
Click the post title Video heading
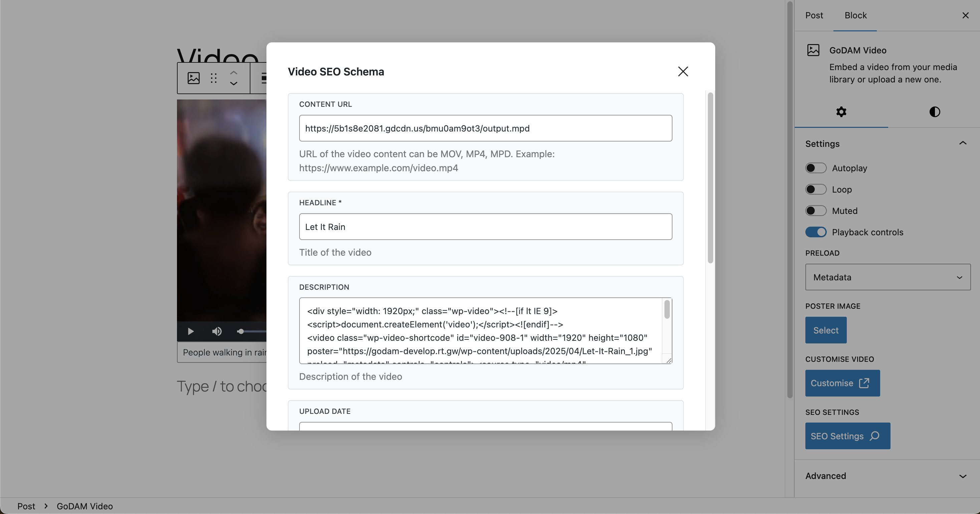click(x=218, y=56)
